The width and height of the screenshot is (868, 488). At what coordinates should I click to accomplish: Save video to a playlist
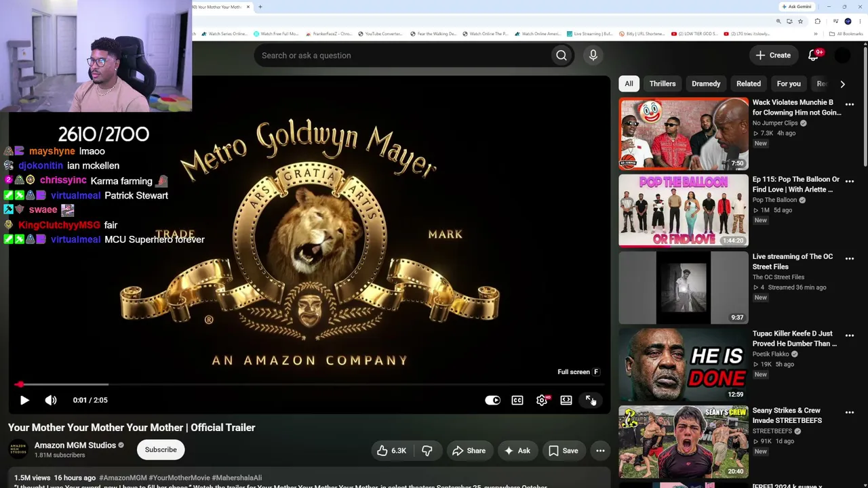point(563,451)
